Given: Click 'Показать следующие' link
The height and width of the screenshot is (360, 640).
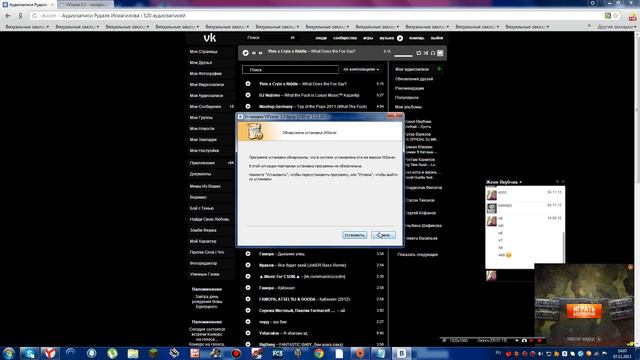Looking at the screenshot, I should (x=417, y=255).
